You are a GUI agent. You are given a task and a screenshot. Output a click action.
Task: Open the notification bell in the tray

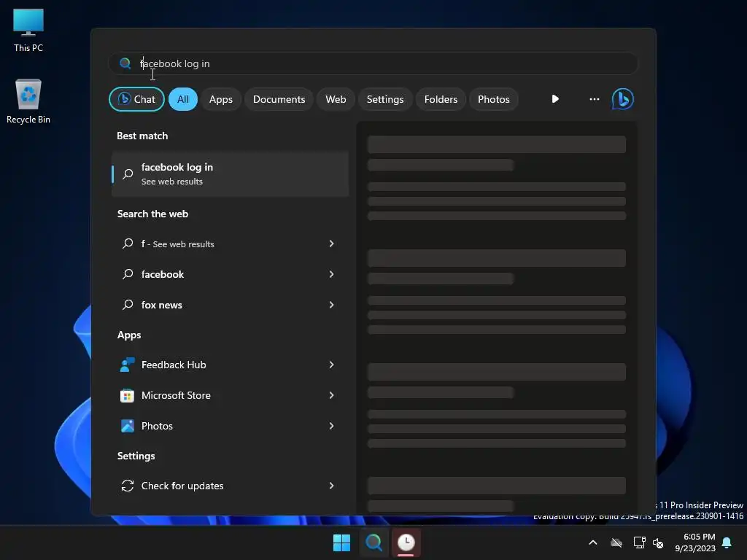(727, 542)
